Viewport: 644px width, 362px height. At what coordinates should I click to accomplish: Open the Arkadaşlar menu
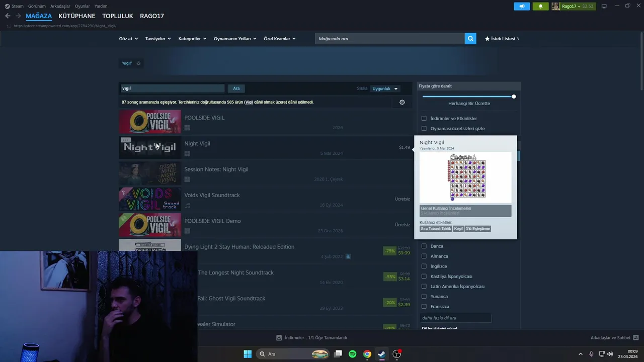[x=60, y=6]
